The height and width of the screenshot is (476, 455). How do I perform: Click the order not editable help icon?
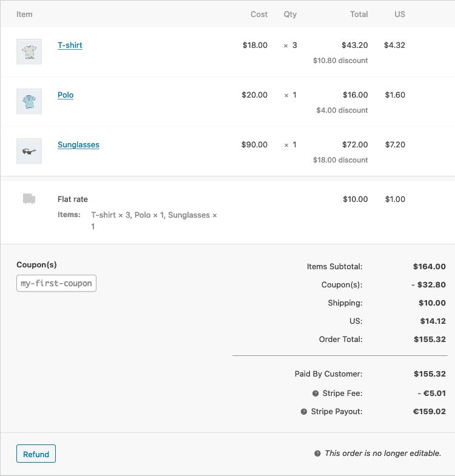[317, 454]
